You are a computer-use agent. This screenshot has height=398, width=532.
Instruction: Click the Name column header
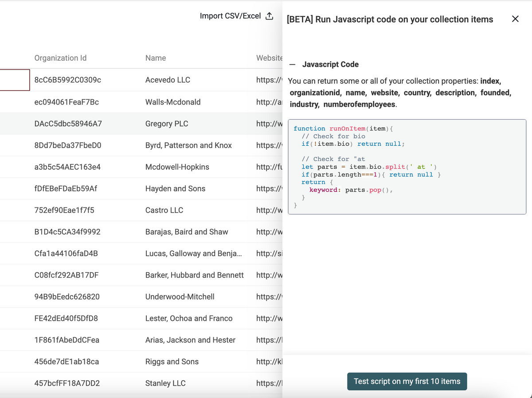click(x=156, y=58)
